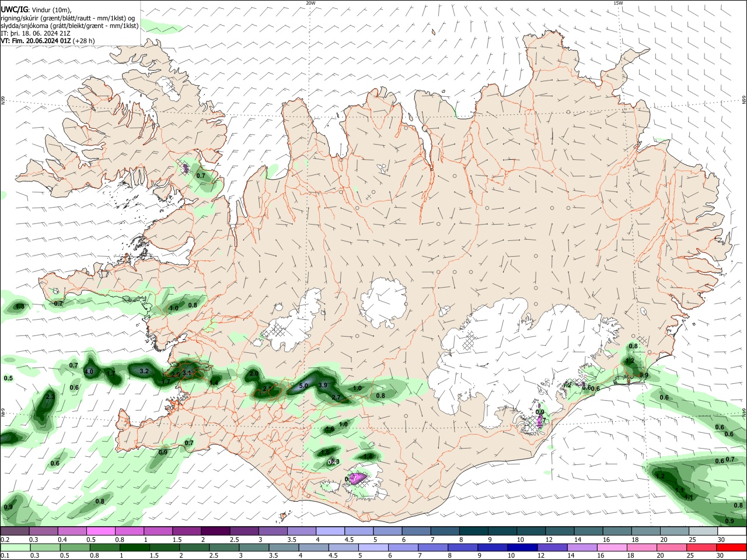Click the bright pink swatch between 0.5 and 0.8 in top legend

pos(100,531)
